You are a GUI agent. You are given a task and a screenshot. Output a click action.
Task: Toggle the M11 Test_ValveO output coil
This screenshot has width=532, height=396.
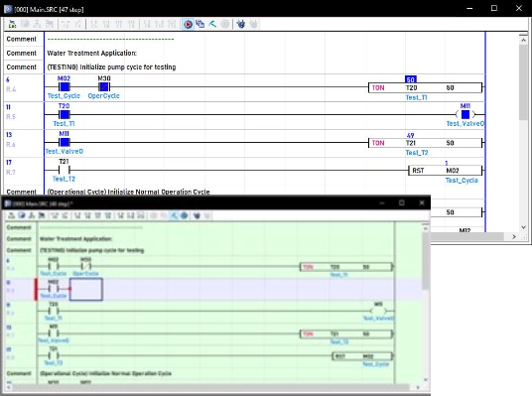click(465, 115)
